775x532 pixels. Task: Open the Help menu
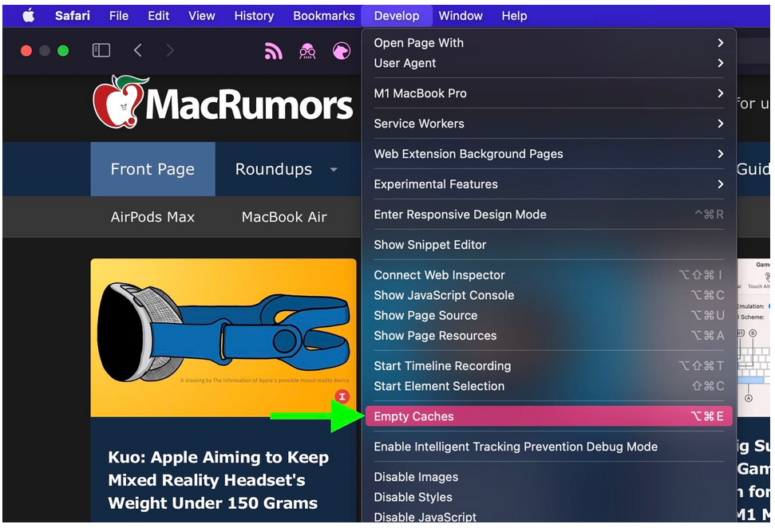515,16
